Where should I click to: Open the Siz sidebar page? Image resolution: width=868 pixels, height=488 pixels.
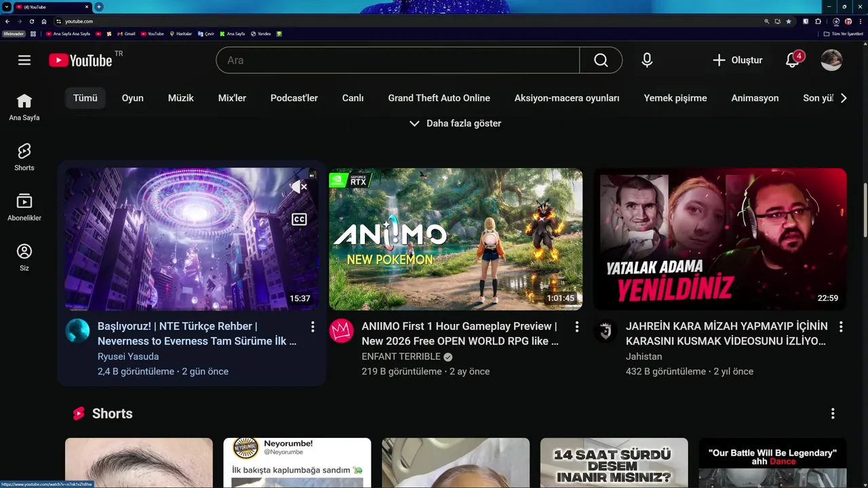[x=24, y=258]
